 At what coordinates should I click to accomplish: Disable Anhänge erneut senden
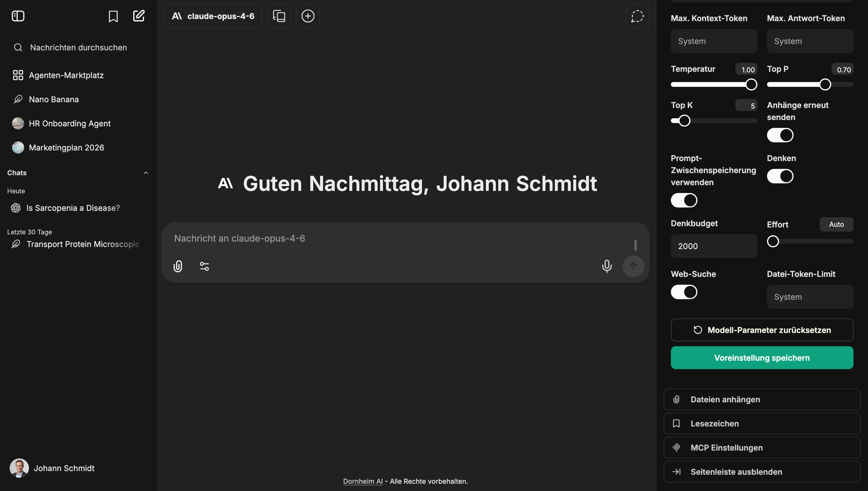point(780,135)
